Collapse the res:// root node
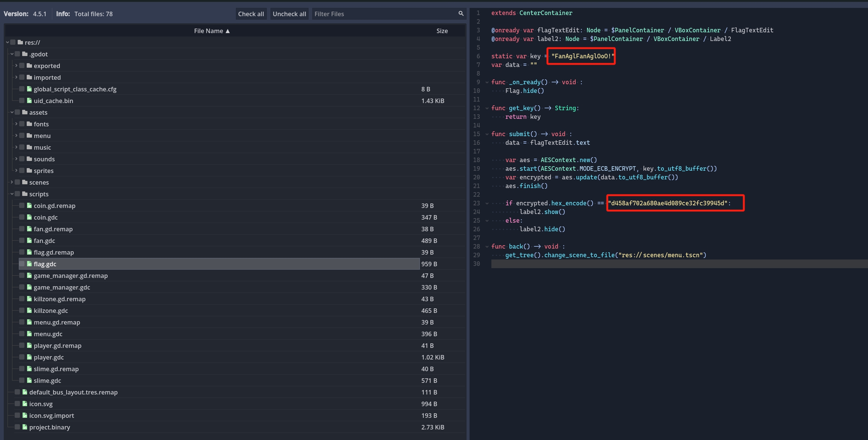 8,42
